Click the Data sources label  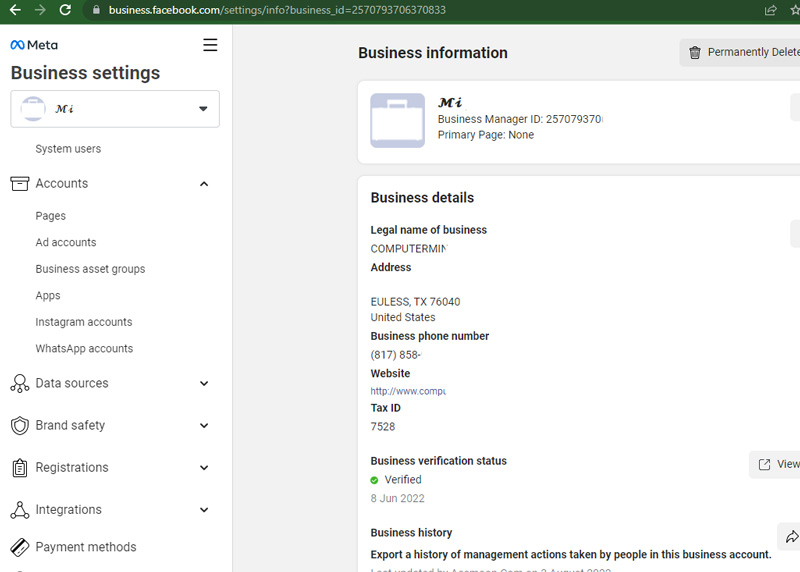[x=72, y=383]
